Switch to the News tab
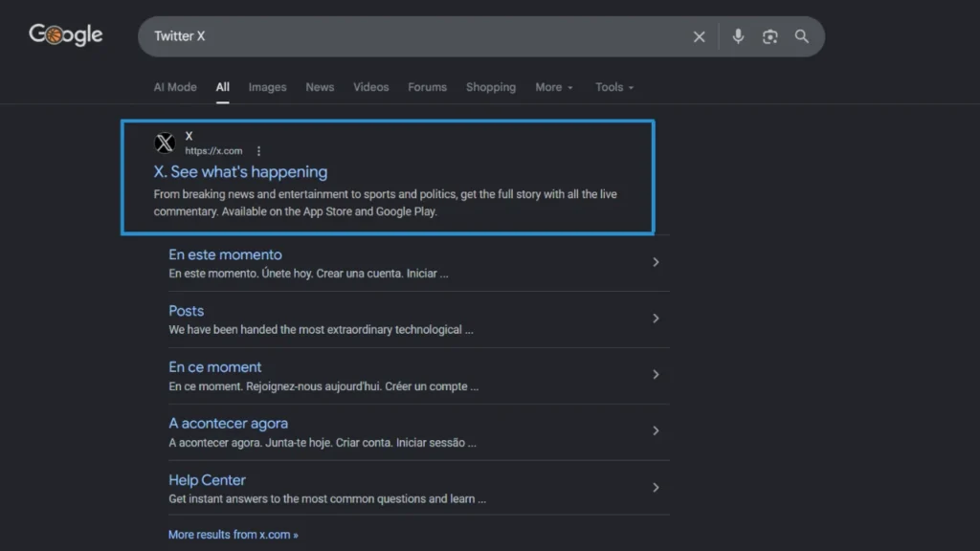 (x=320, y=87)
